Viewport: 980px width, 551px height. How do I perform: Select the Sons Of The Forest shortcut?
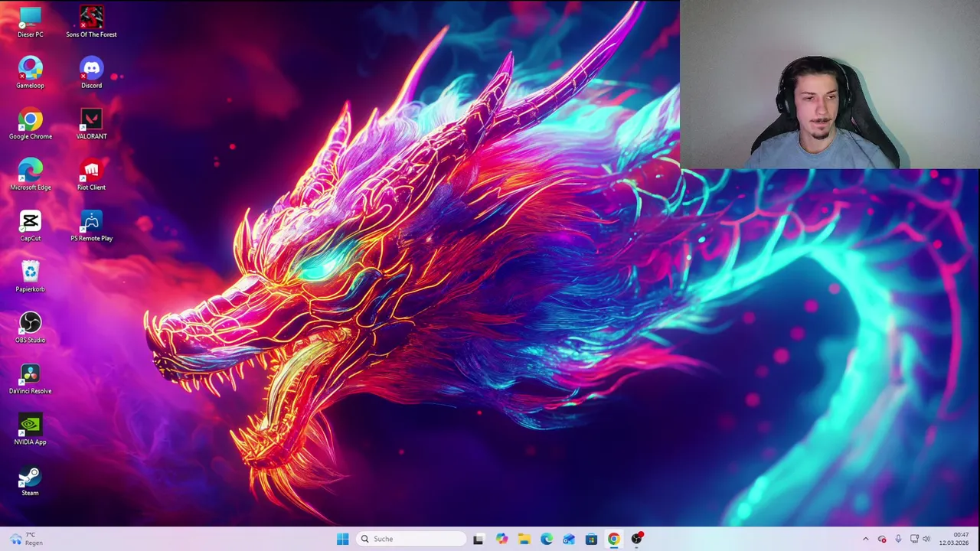(91, 22)
